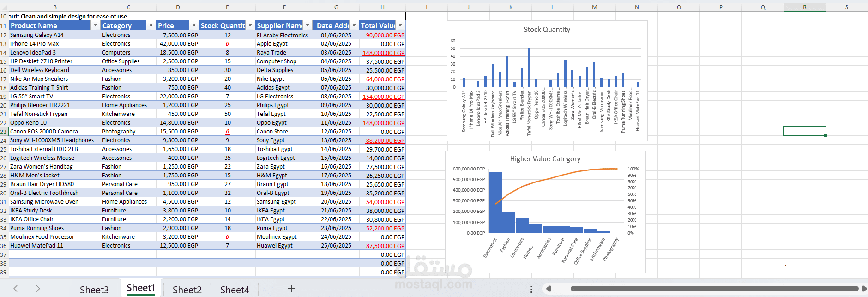This screenshot has width=868, height=297.
Task: Click the 87,500.00 EGP total value cell
Action: [382, 246]
